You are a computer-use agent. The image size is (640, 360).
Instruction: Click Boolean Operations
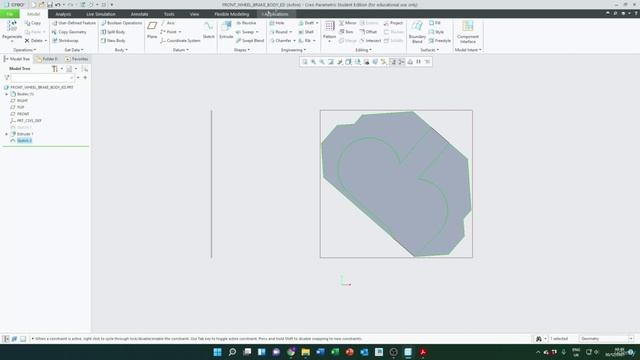tap(121, 23)
